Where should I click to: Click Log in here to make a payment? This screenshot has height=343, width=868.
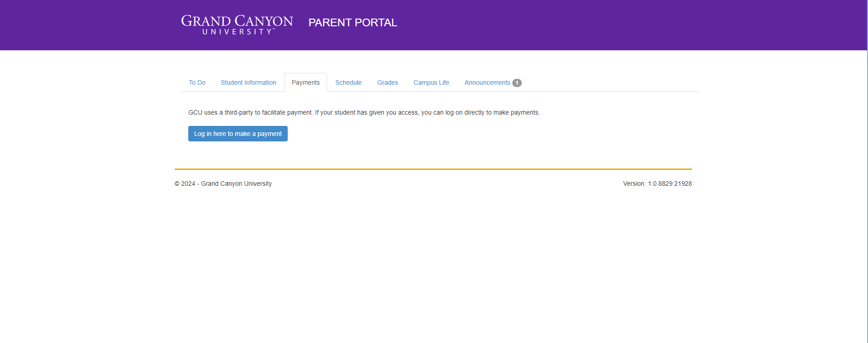[x=238, y=134]
